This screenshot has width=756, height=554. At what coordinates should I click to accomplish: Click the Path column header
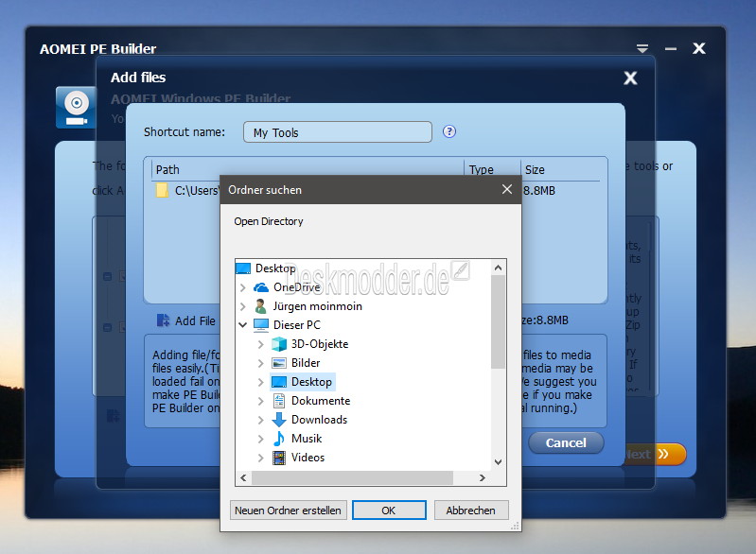(308, 169)
